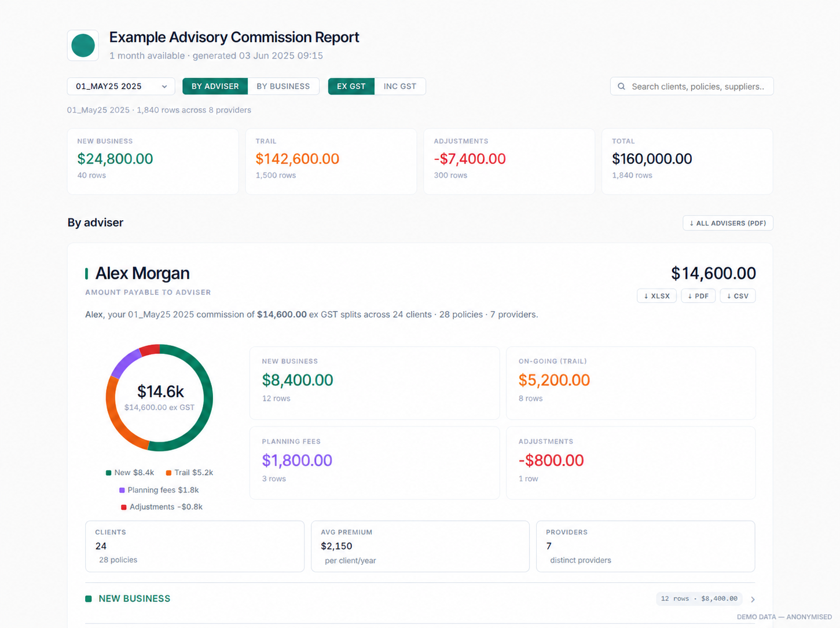The height and width of the screenshot is (628, 840).
Task: Export Alex Morgan report as PDF
Action: (698, 295)
